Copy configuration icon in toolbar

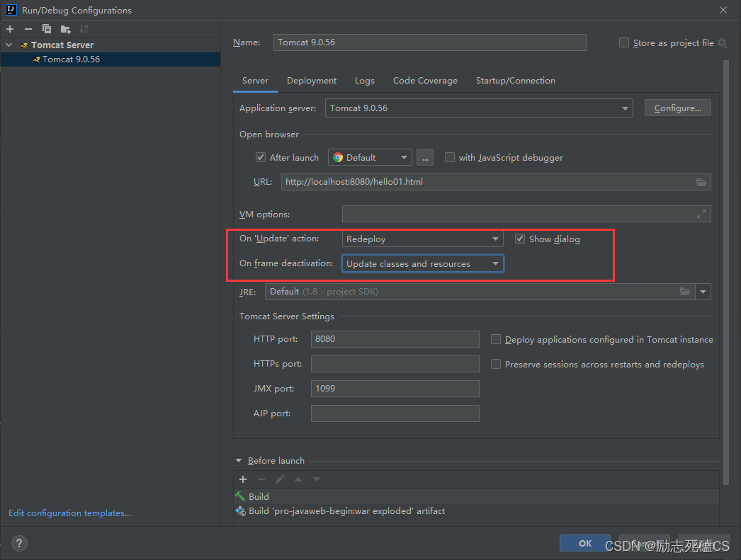47,29
